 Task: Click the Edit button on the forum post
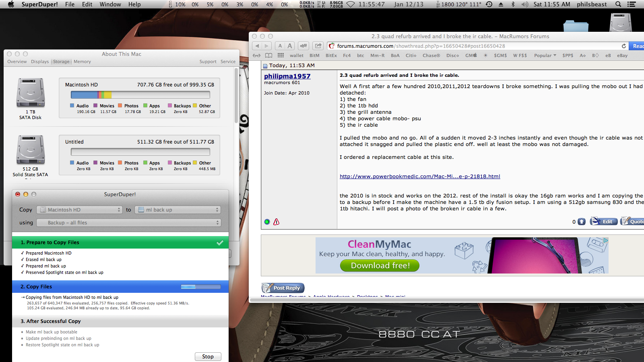click(604, 222)
